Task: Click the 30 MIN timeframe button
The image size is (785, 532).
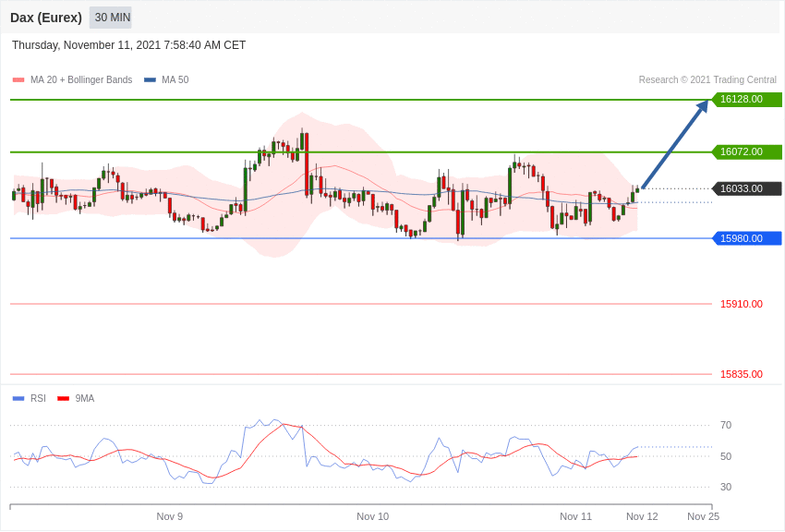Action: tap(111, 18)
